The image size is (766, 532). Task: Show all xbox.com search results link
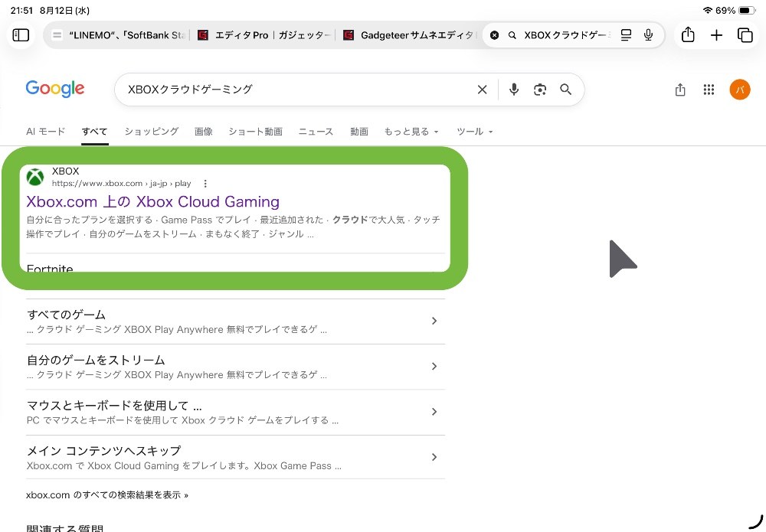(x=107, y=495)
